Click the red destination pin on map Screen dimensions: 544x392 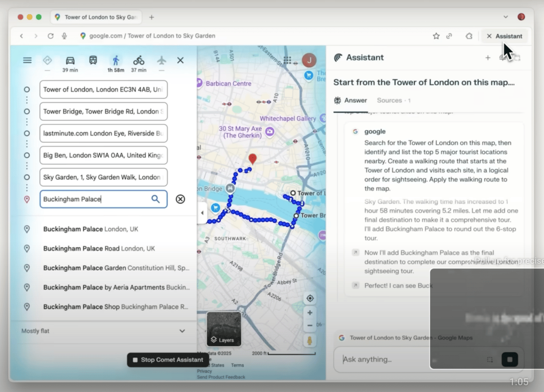coord(252,159)
